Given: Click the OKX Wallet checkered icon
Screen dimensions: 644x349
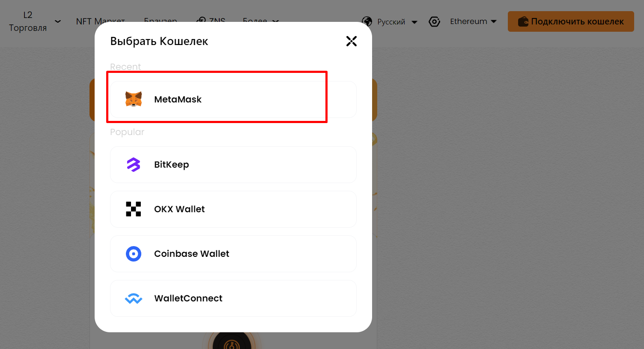Looking at the screenshot, I should (x=134, y=209).
